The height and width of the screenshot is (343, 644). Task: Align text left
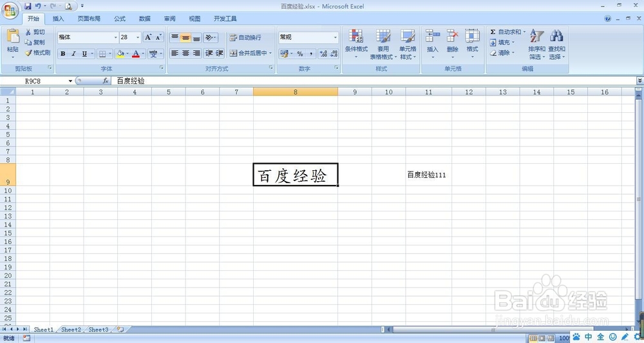tap(175, 53)
